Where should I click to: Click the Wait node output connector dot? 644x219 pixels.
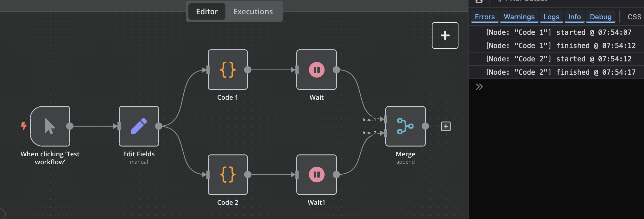click(x=336, y=70)
